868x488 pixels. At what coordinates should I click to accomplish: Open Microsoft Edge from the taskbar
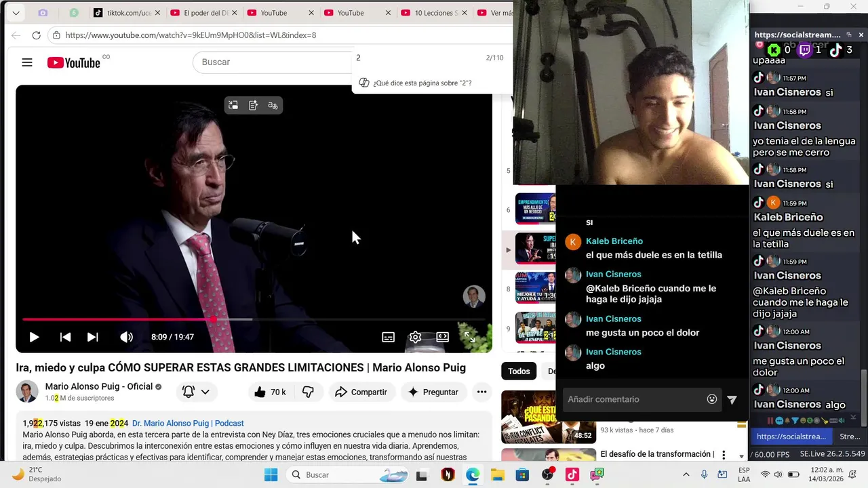click(473, 474)
